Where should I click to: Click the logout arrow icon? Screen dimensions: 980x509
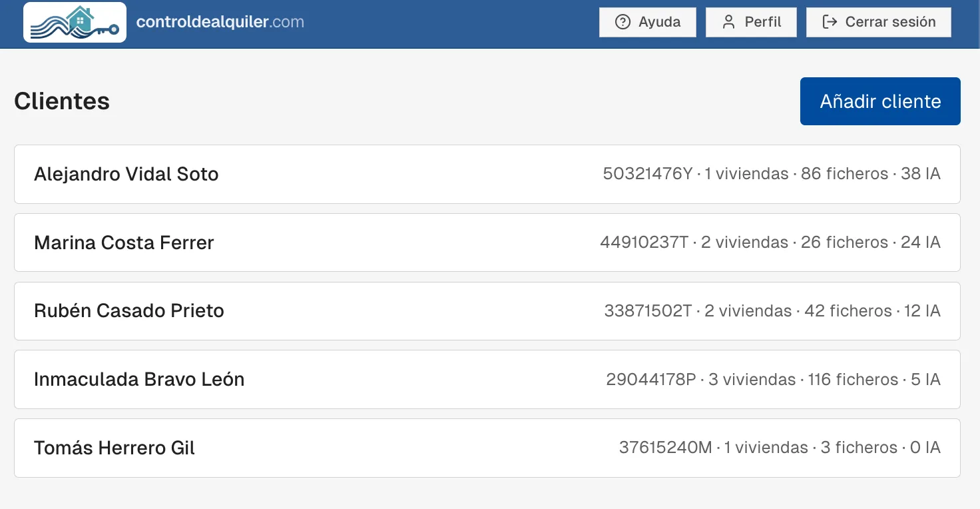tap(830, 22)
